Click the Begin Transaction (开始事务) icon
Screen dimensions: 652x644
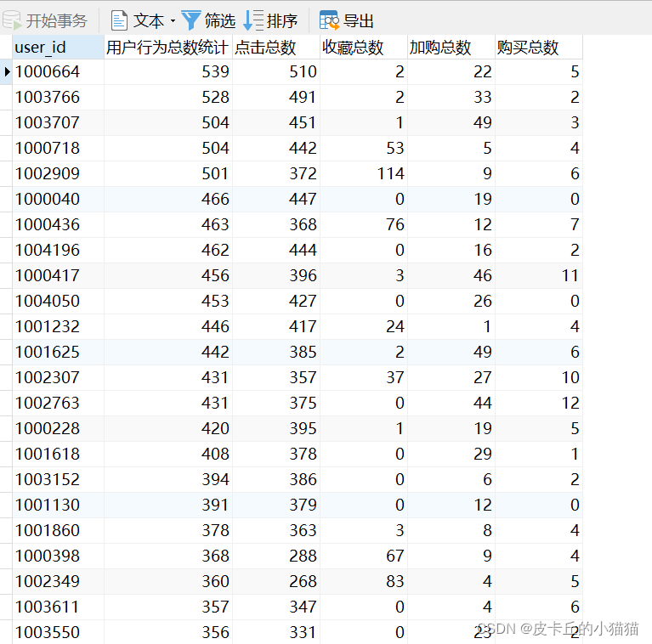pos(12,20)
